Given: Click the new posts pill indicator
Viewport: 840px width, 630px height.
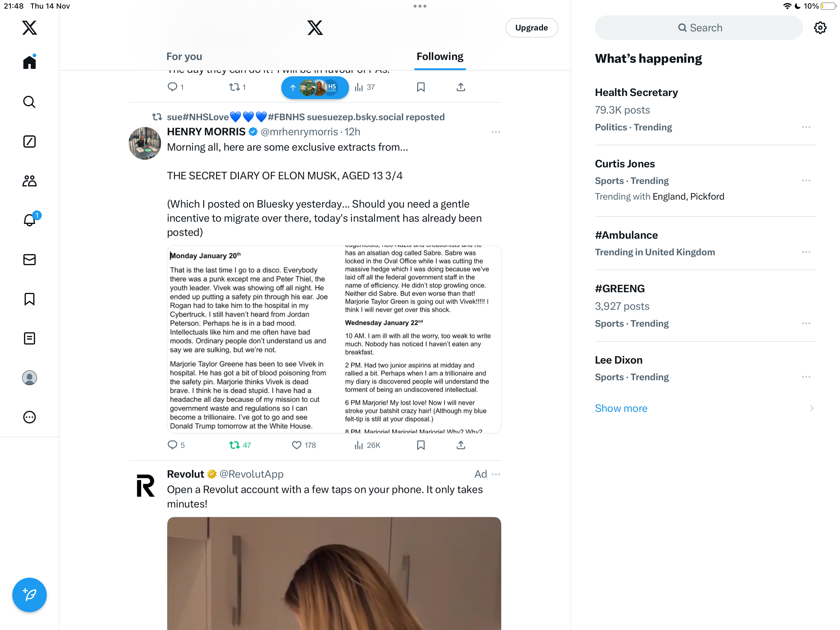Looking at the screenshot, I should click(x=315, y=88).
